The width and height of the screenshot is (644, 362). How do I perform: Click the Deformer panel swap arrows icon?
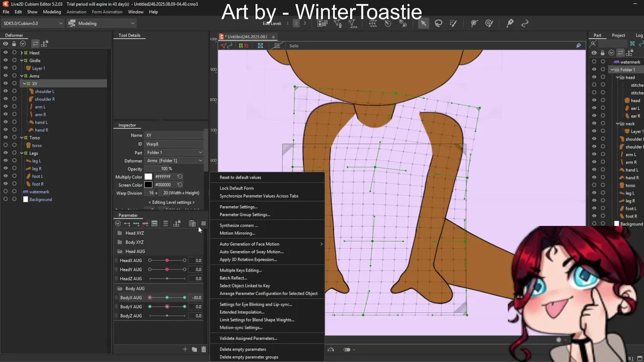coord(35,43)
